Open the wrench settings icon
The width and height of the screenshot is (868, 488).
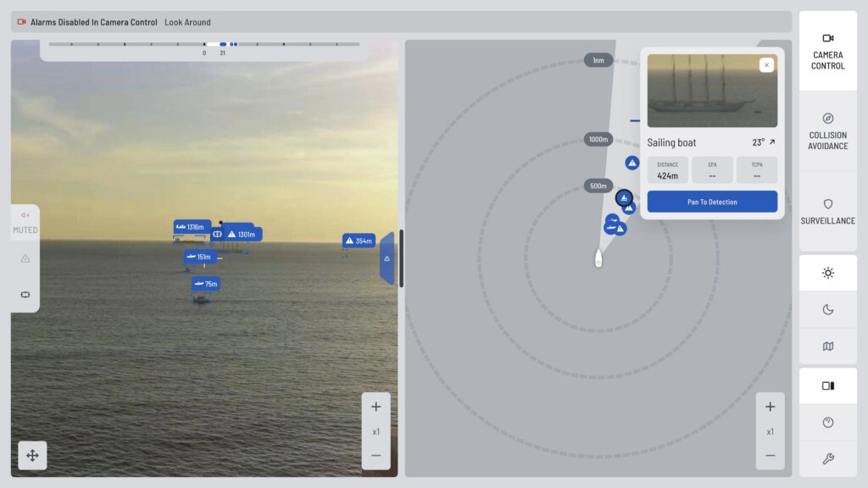click(x=827, y=458)
